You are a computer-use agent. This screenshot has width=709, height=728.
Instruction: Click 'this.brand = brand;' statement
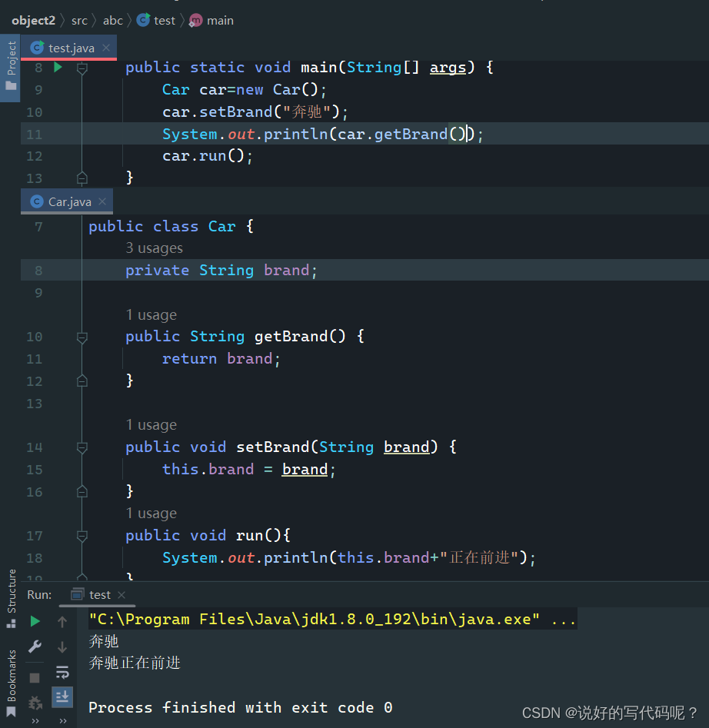pos(249,470)
